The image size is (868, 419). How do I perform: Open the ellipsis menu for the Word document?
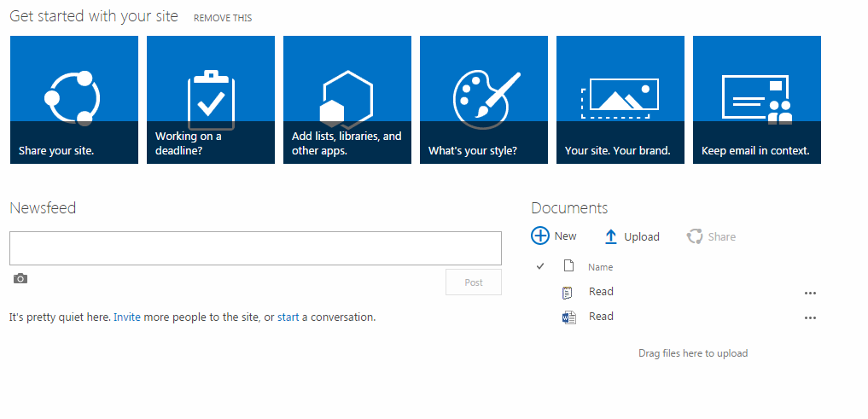coord(810,317)
